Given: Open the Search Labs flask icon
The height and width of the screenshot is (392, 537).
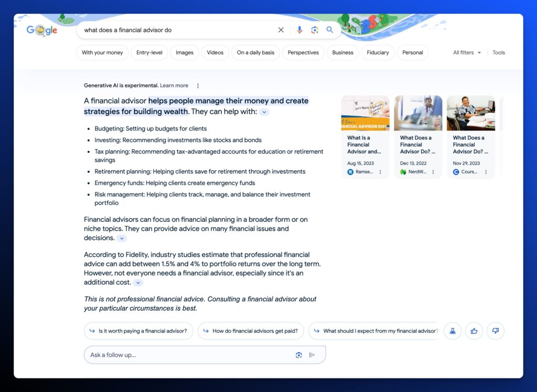Looking at the screenshot, I should (453, 331).
